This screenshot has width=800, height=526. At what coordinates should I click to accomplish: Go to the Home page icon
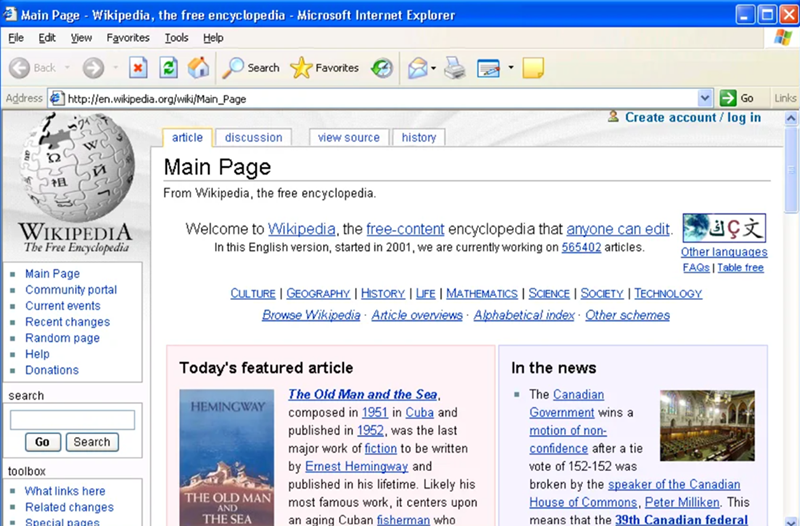pos(198,67)
